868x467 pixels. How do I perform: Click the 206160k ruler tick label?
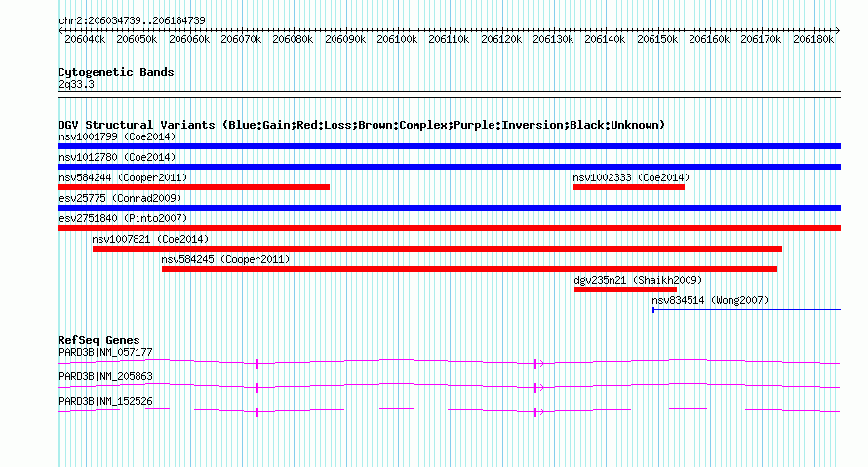click(709, 39)
